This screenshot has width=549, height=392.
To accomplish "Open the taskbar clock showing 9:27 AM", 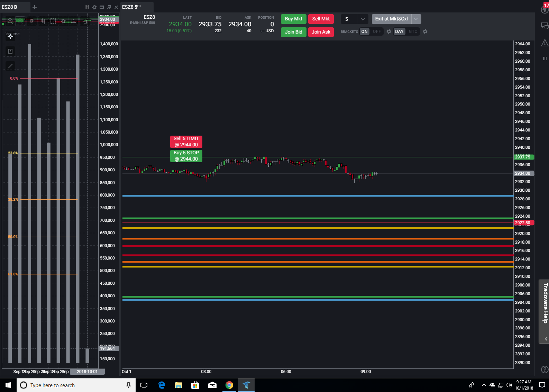I will click(x=524, y=385).
